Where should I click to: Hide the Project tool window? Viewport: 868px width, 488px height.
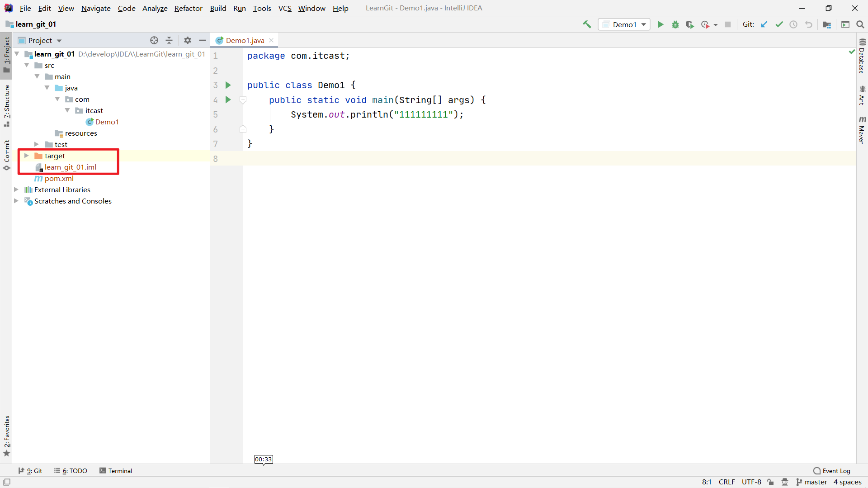[203, 40]
